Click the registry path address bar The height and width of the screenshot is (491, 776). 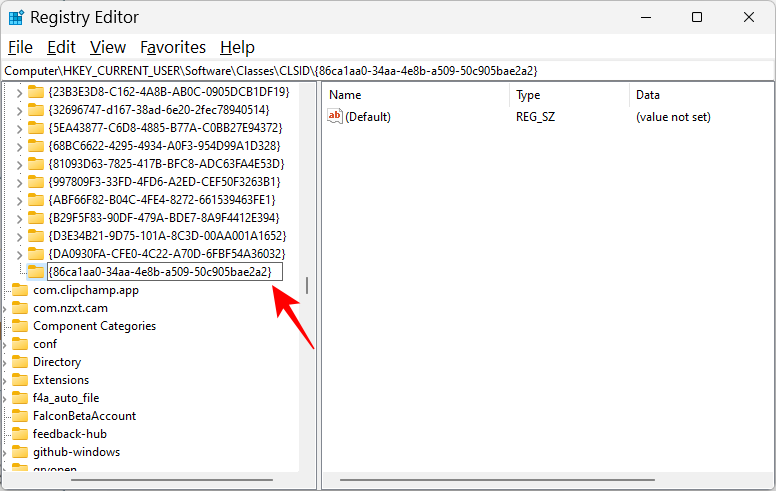click(x=388, y=71)
